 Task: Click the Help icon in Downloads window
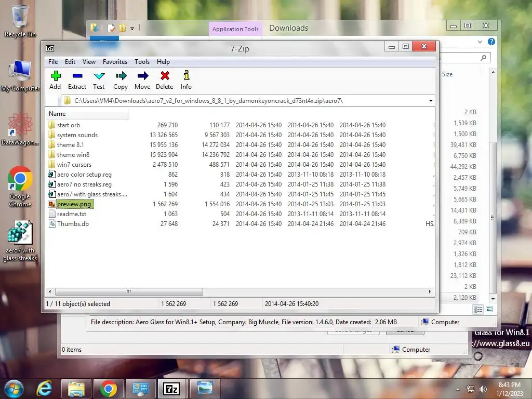point(491,42)
